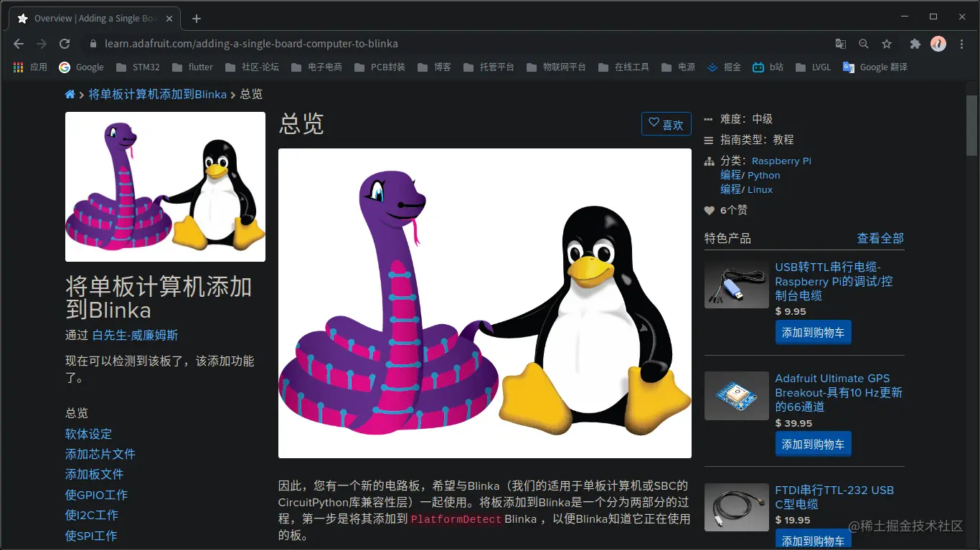The image size is (980, 550).
Task: Open author link 白先生-威廉姆斯
Action: 135,335
